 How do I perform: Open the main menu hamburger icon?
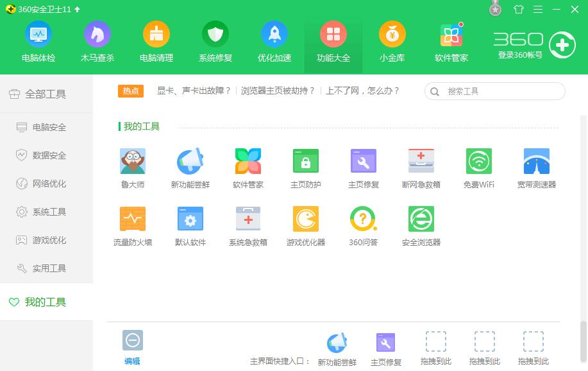538,9
